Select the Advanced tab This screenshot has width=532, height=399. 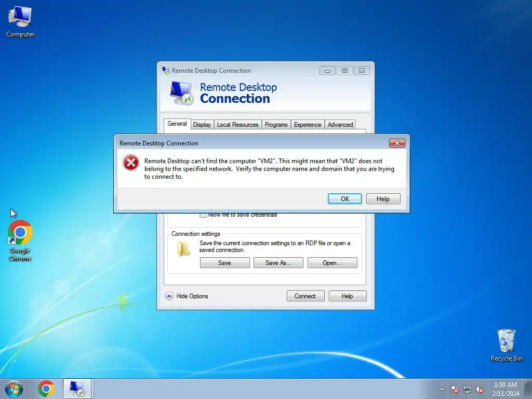pyautogui.click(x=340, y=125)
